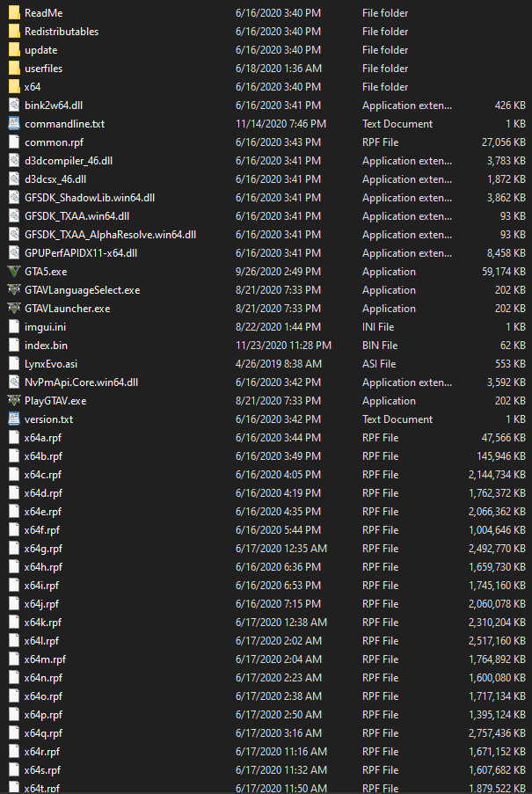Select the PlayGTAV.exe application icon

pyautogui.click(x=14, y=401)
